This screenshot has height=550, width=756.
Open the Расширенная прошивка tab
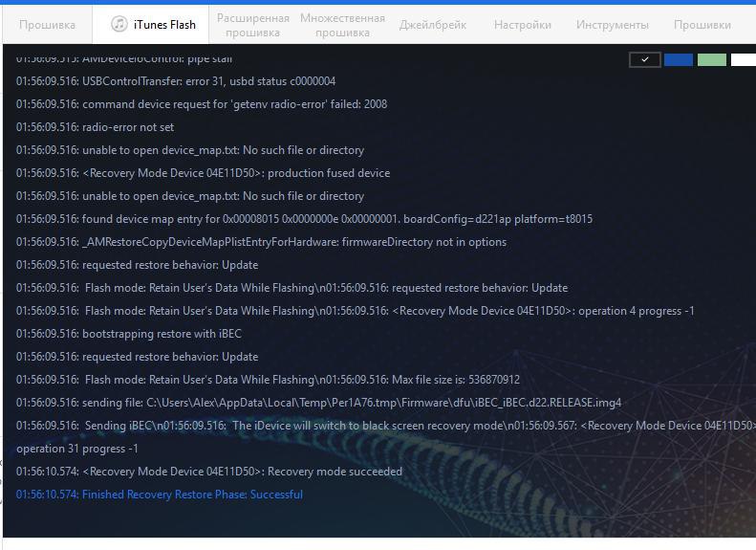[252, 25]
